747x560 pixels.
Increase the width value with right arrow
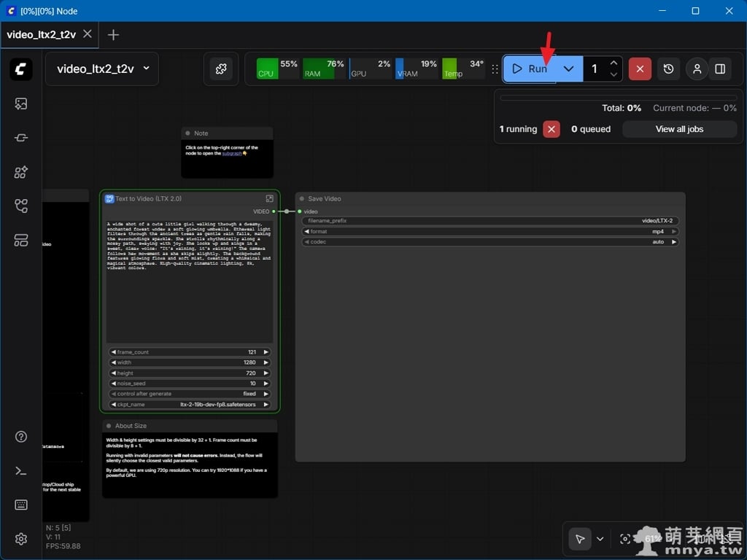click(266, 362)
